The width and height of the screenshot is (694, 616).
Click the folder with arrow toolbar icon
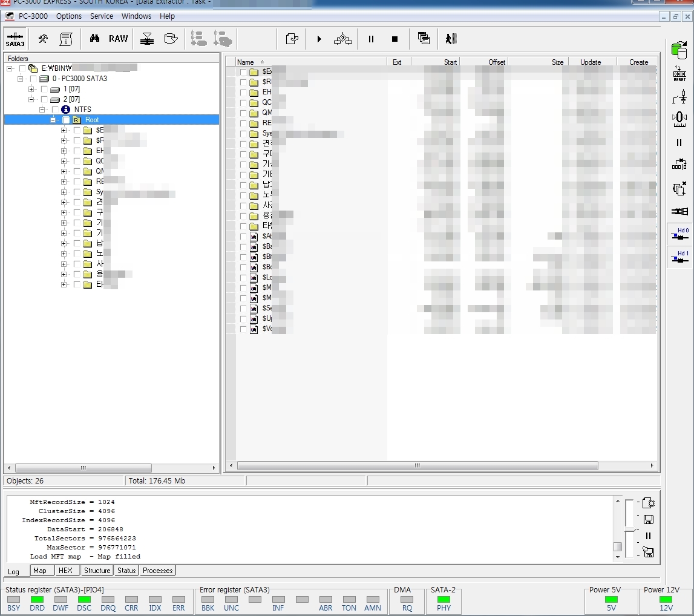(x=171, y=39)
